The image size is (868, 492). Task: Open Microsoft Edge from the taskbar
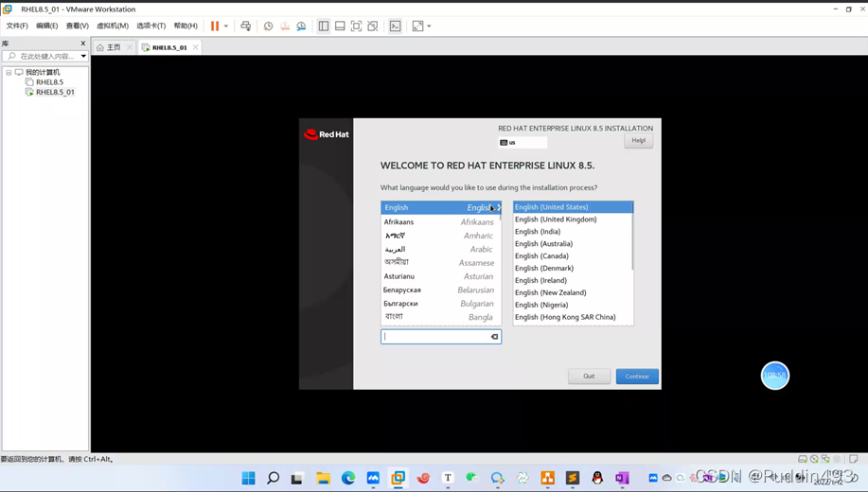[348, 478]
